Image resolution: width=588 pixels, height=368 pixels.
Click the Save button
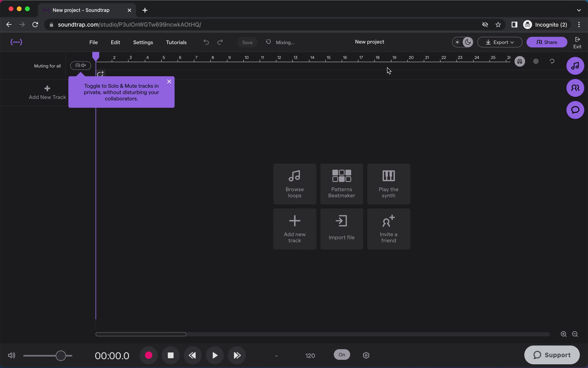(247, 42)
